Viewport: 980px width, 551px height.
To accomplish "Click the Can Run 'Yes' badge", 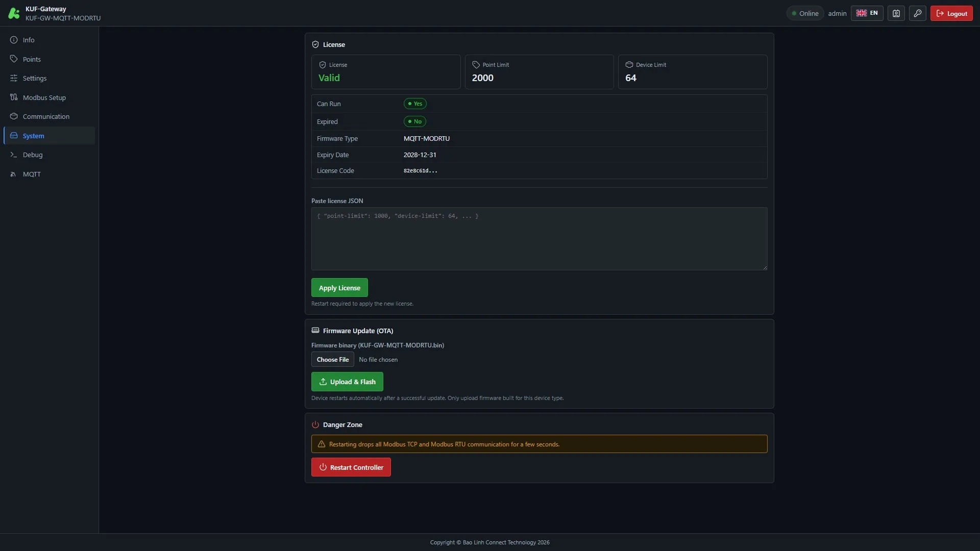I will coord(415,104).
